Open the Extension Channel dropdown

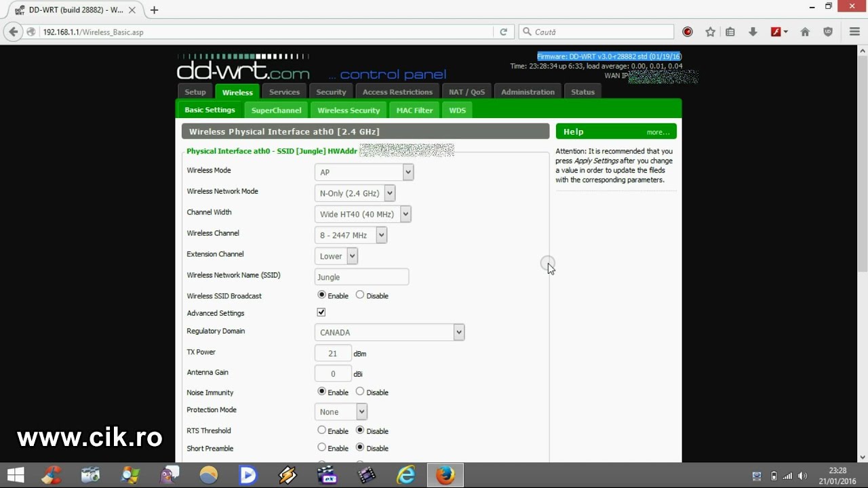tap(336, 256)
